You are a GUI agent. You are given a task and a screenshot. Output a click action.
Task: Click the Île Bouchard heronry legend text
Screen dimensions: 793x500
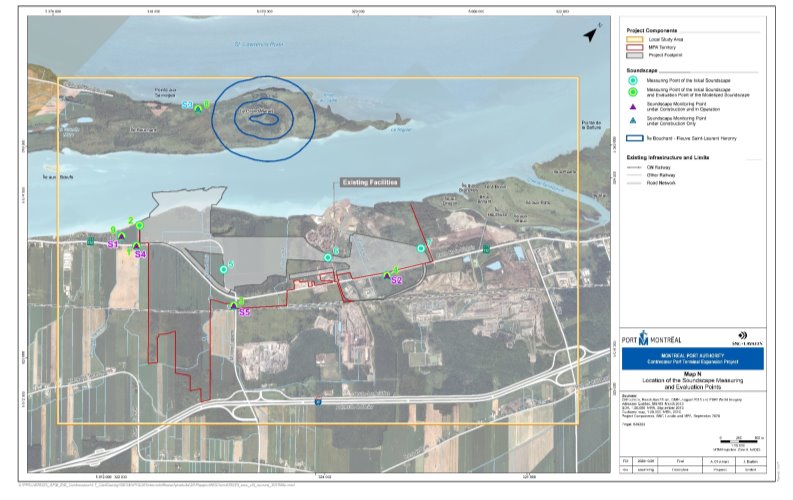pos(691,138)
